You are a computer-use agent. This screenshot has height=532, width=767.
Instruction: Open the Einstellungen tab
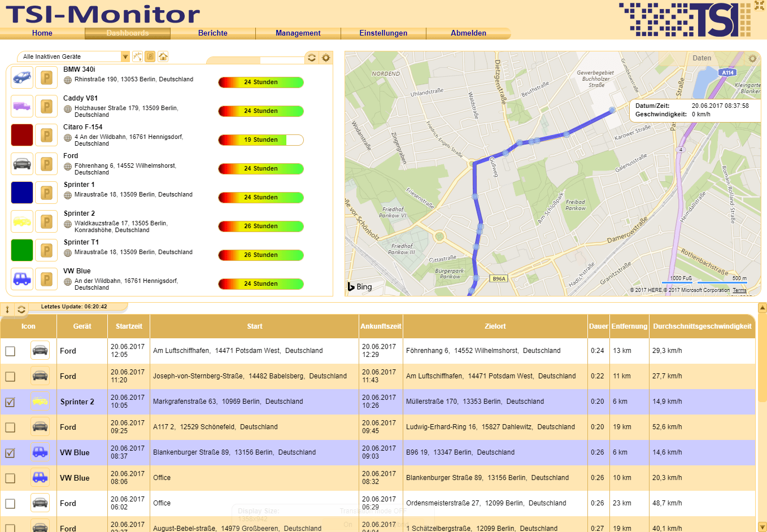point(383,33)
